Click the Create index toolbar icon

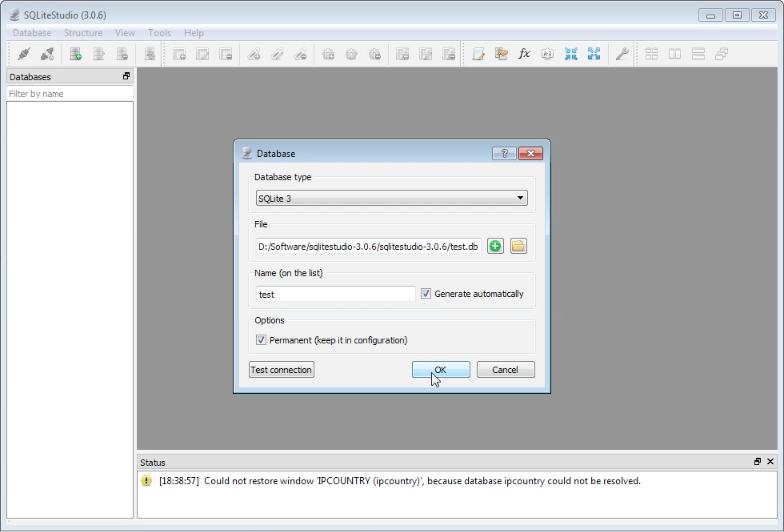click(x=254, y=54)
